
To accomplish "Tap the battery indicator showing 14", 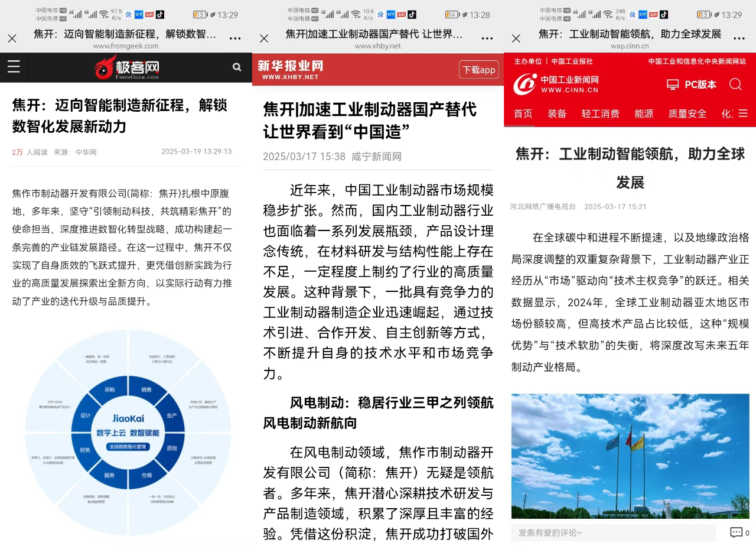I will click(452, 15).
